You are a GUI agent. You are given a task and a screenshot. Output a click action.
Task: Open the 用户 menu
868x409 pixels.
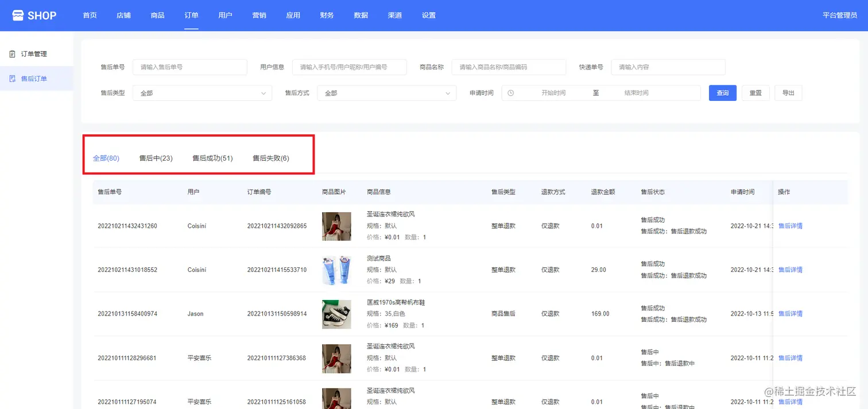[x=225, y=15]
